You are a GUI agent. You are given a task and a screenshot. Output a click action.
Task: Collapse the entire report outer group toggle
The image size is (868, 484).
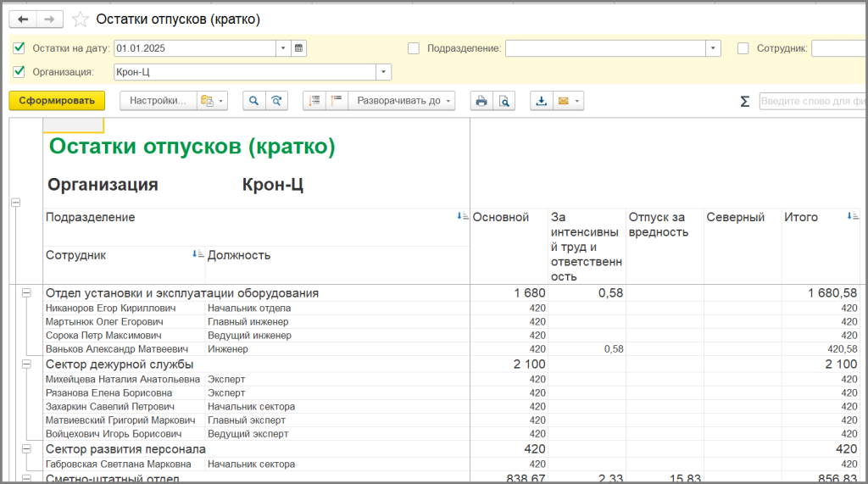coord(16,203)
